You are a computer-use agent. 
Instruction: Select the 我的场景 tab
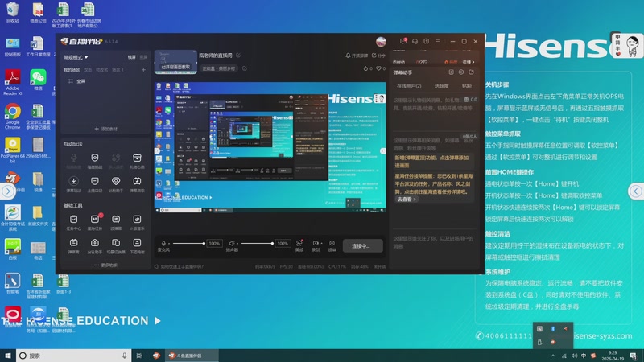pyautogui.click(x=72, y=70)
